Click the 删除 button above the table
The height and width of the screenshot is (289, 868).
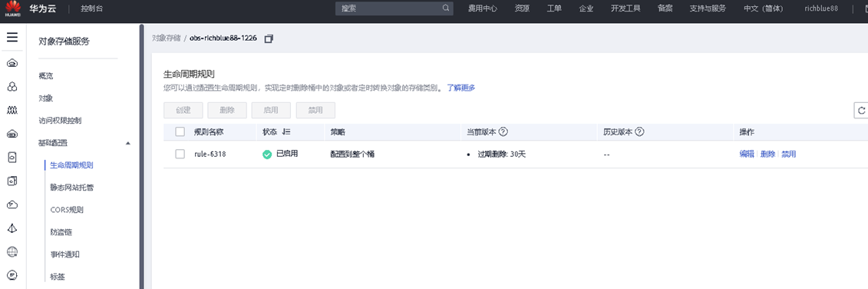coord(227,110)
